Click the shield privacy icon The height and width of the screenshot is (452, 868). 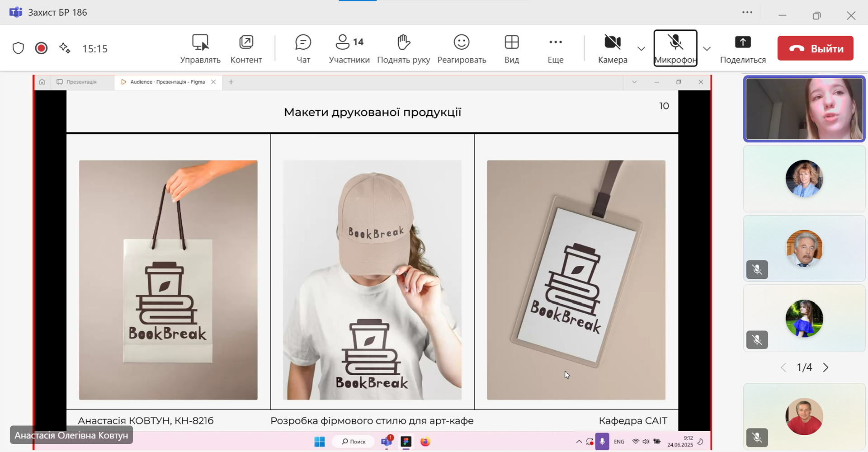18,48
